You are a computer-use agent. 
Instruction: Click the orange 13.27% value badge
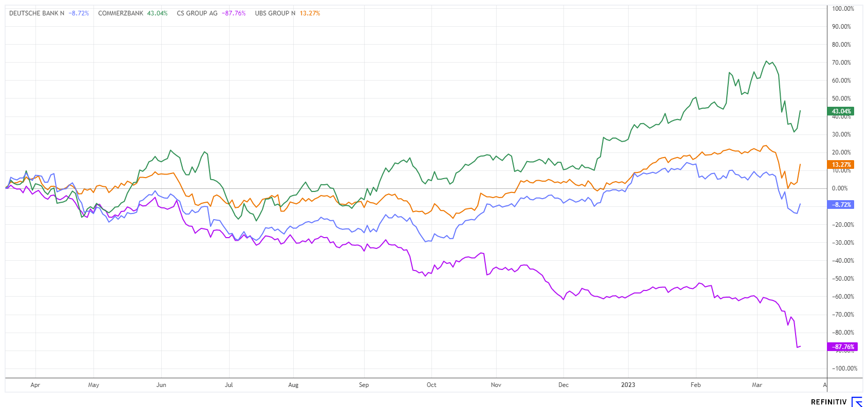[x=841, y=165]
